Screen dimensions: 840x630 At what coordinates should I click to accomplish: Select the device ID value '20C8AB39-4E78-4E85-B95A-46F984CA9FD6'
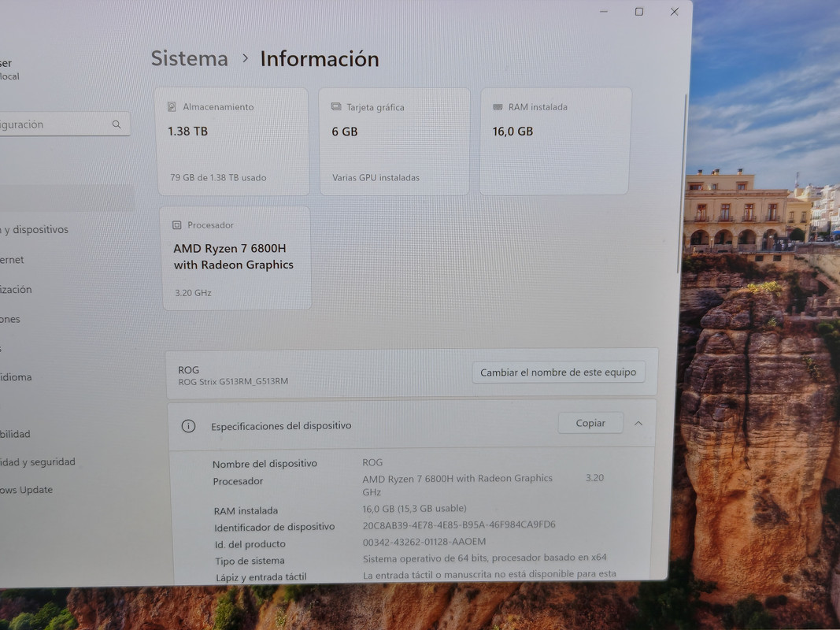(459, 524)
